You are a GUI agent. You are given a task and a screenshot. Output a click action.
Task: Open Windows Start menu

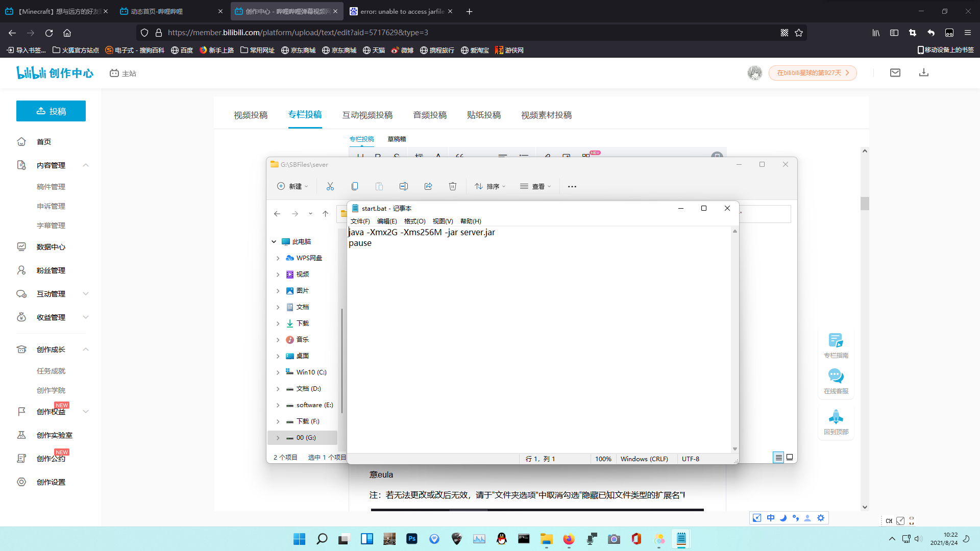(299, 539)
